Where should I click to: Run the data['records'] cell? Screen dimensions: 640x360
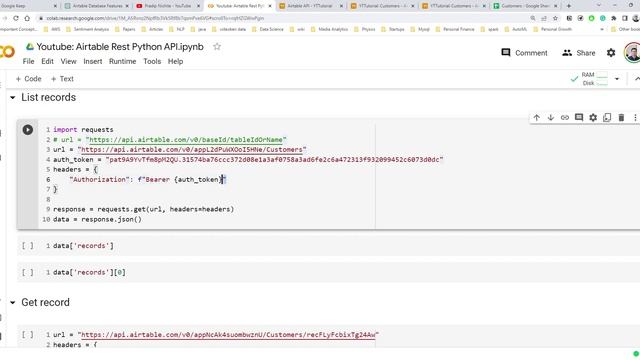click(28, 246)
